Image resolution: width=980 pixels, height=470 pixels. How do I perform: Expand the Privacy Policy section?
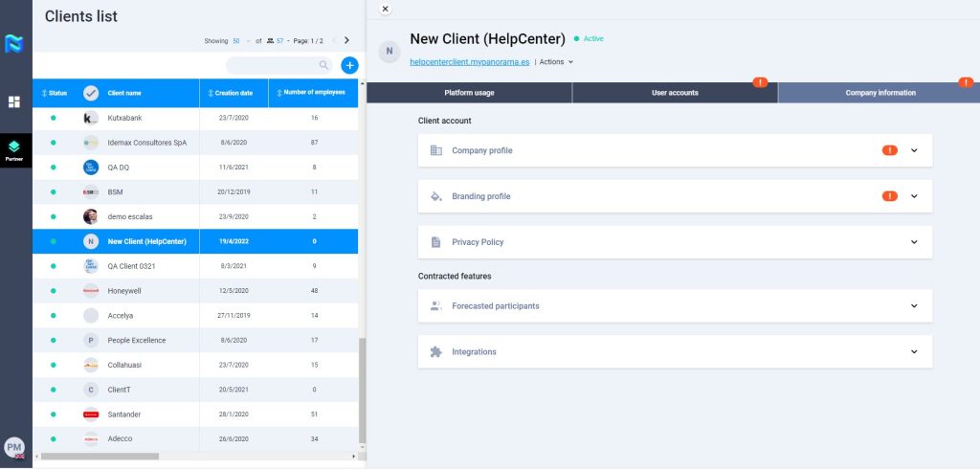coord(914,242)
